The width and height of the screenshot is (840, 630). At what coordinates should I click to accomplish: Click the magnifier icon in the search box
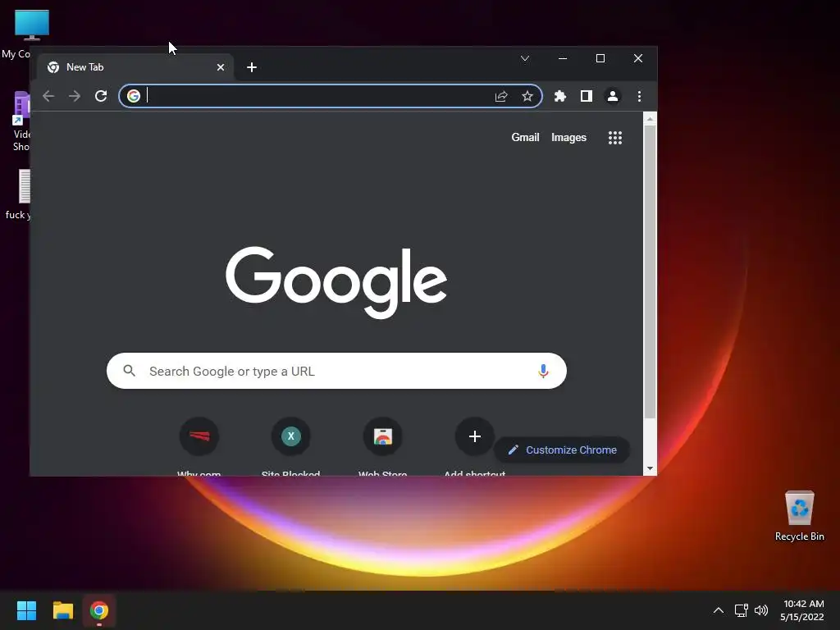click(129, 371)
